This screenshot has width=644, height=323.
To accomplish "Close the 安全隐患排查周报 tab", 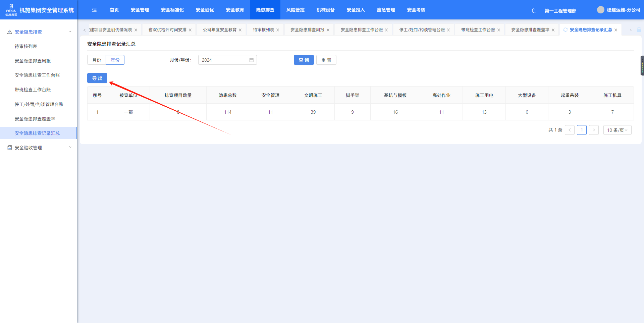I will pos(328,30).
